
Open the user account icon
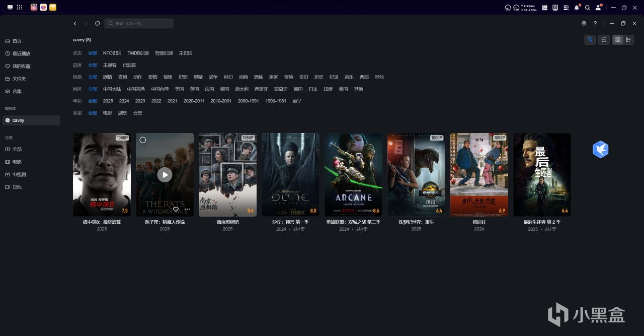(x=598, y=8)
